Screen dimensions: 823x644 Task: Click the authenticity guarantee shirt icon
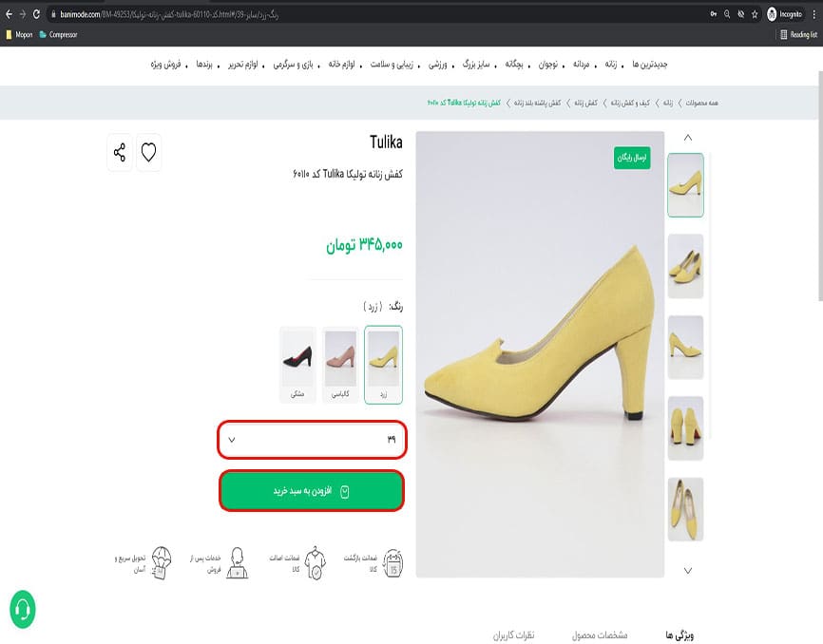[x=316, y=564]
